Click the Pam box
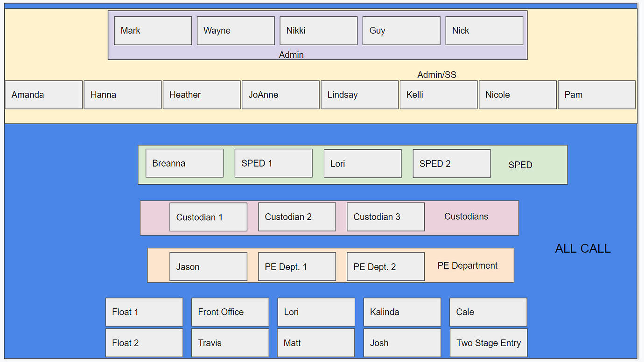The image size is (644, 362). pyautogui.click(x=596, y=95)
